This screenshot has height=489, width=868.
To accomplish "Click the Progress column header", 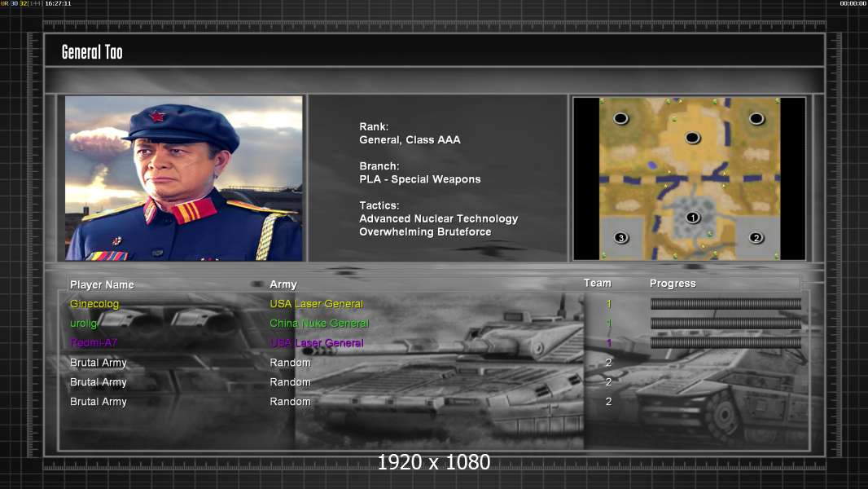I will click(x=673, y=284).
